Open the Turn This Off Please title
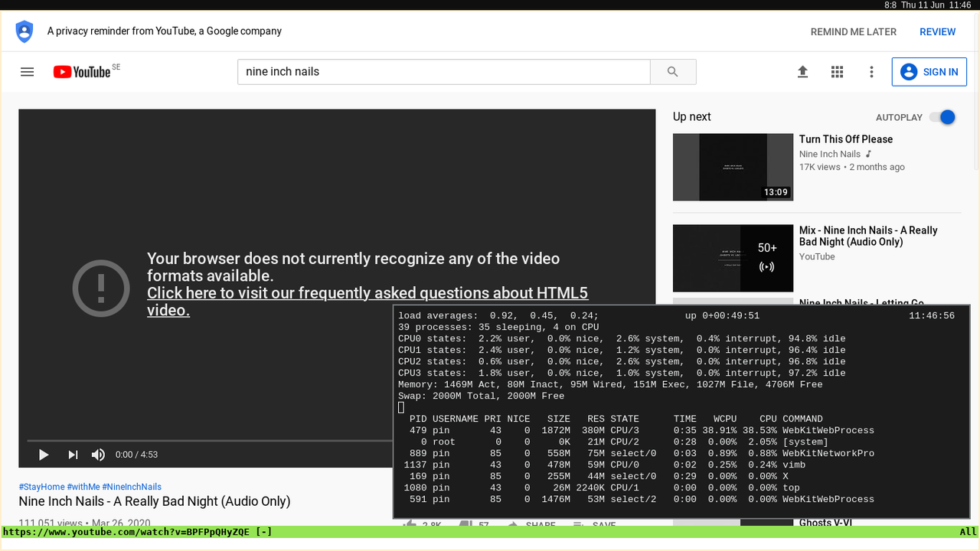This screenshot has width=980, height=551. [846, 139]
